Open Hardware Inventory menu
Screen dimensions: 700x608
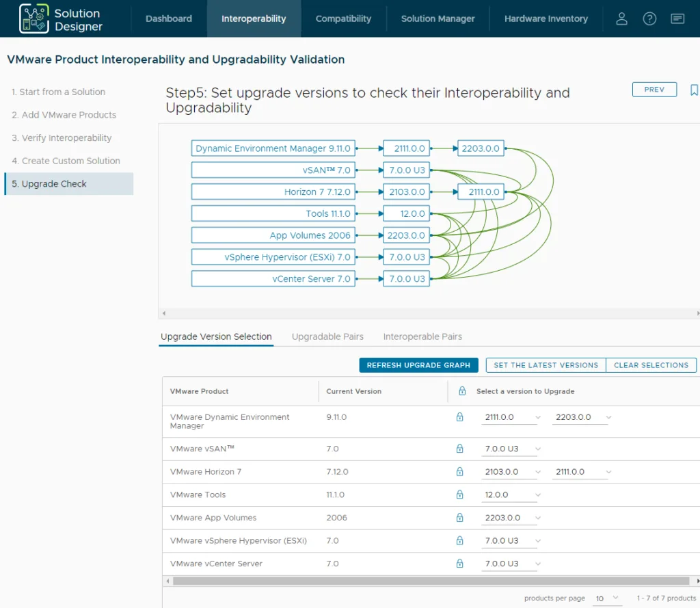coord(546,18)
